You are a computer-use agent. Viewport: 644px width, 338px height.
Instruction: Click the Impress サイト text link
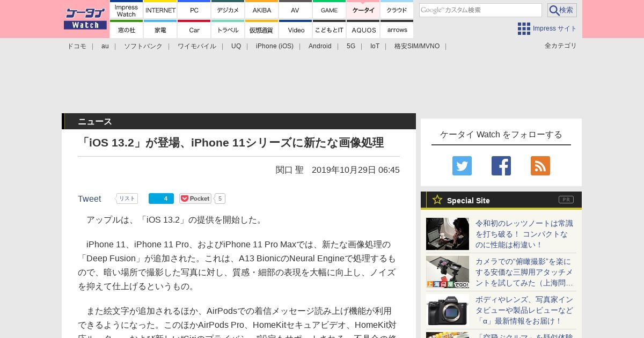click(x=555, y=28)
